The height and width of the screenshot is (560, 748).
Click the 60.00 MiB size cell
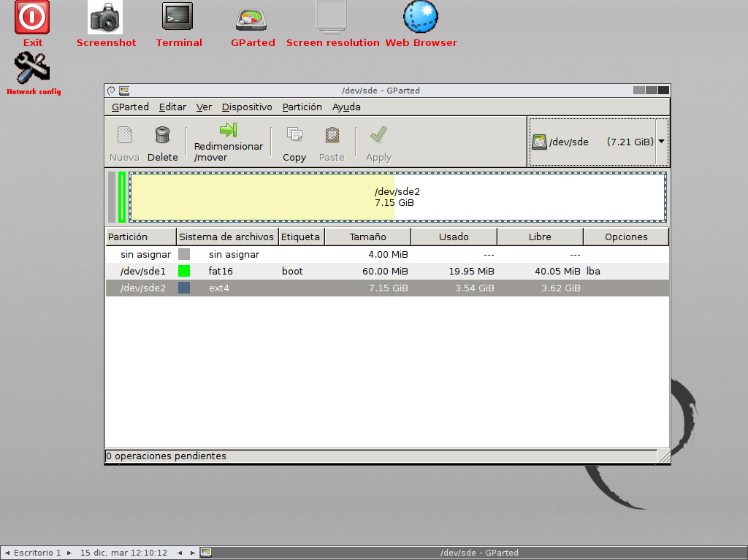point(385,272)
